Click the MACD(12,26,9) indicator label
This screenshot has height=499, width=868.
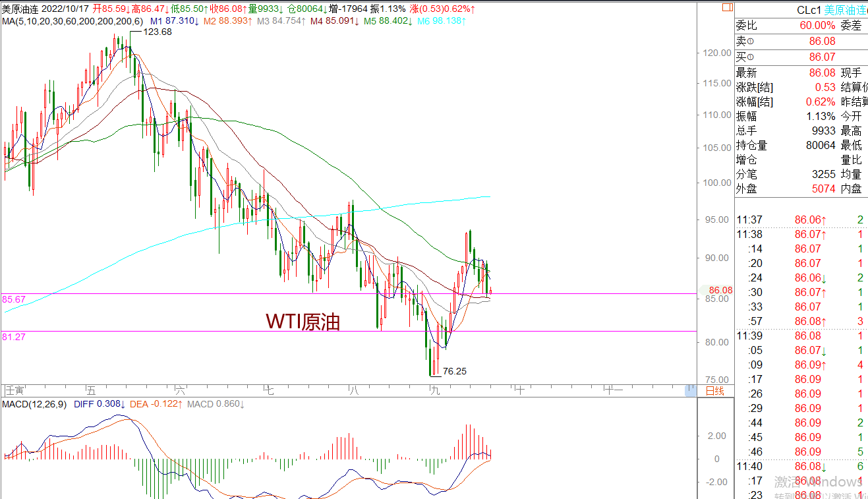tap(33, 403)
